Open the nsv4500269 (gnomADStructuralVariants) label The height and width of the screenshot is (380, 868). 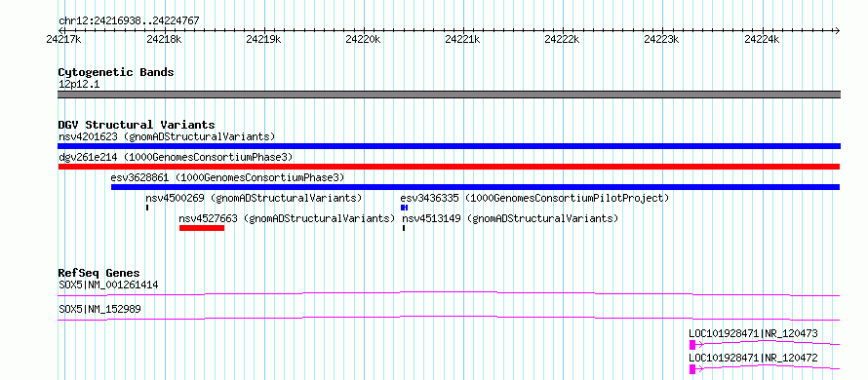[x=254, y=198]
